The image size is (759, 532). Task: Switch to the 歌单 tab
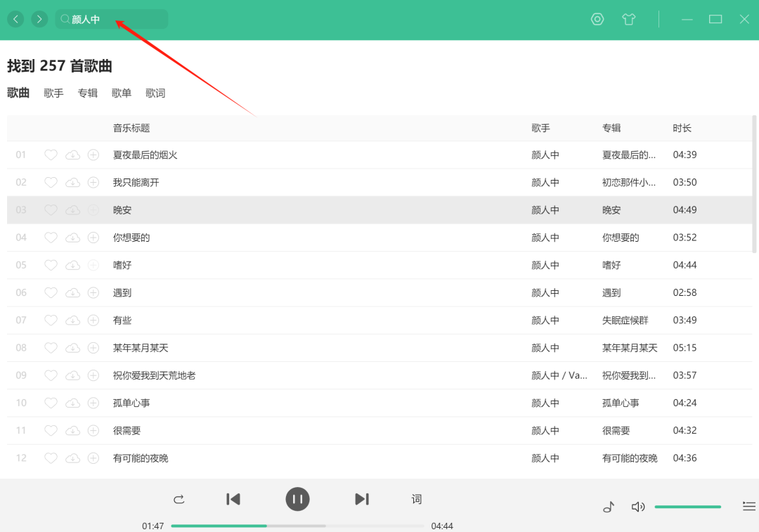point(122,93)
